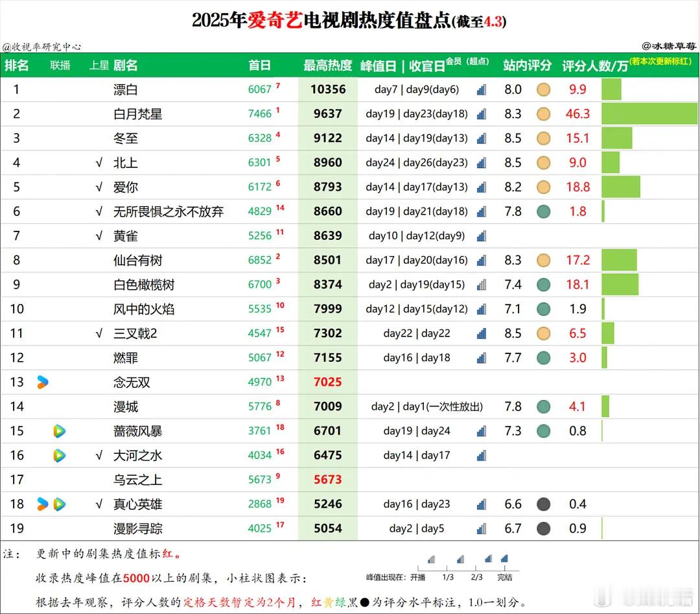Click the green rating dot for 无所畏惧之永不放弃
The height and width of the screenshot is (614, 700).
tap(543, 211)
